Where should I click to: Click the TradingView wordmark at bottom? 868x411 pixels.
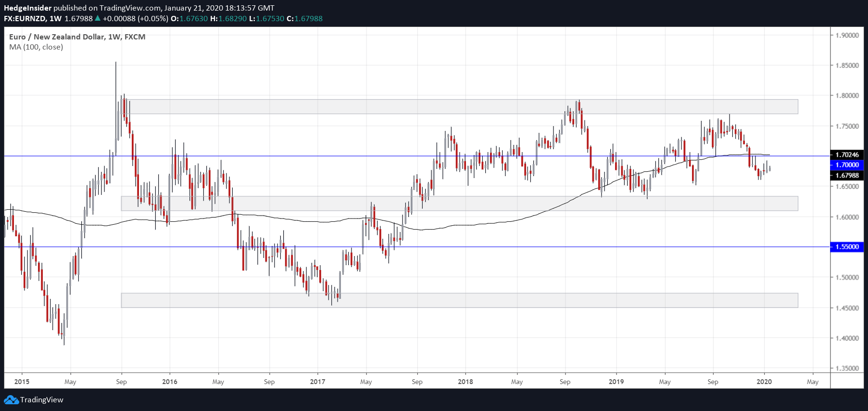click(x=42, y=400)
